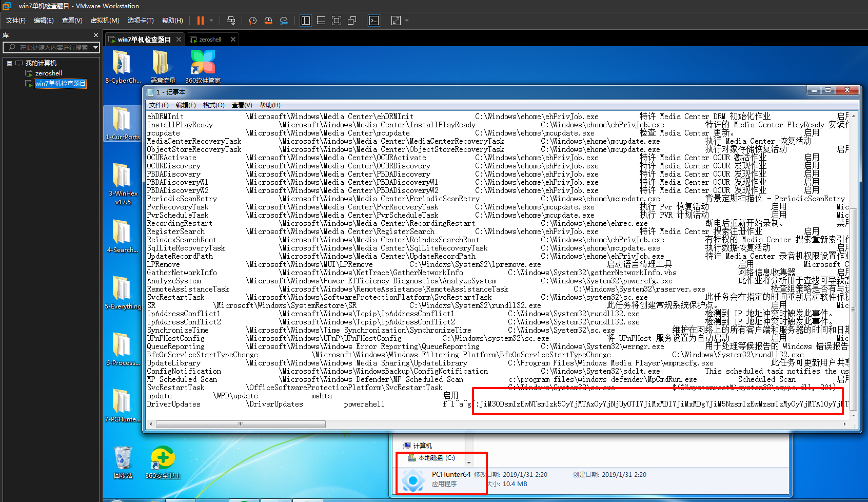Collapse the 我的计算机 tree node
This screenshot has width=868, height=502.
[9, 63]
